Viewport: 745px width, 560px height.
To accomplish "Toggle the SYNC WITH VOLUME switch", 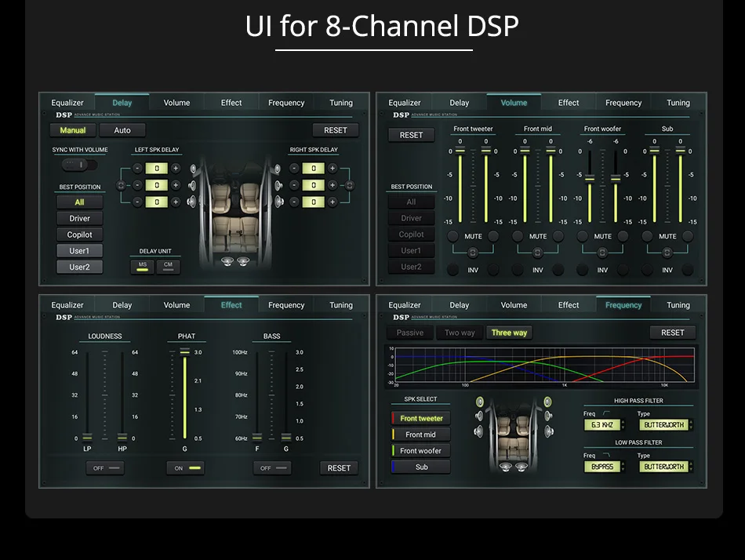I will point(79,165).
